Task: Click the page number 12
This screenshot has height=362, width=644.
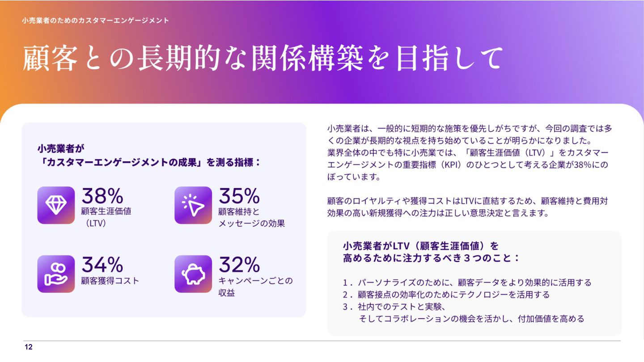Action: [29, 347]
